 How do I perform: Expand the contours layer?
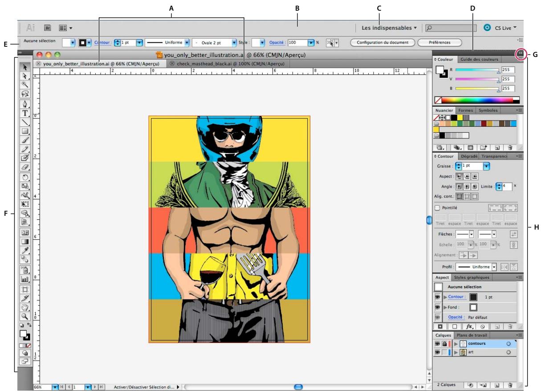456,343
